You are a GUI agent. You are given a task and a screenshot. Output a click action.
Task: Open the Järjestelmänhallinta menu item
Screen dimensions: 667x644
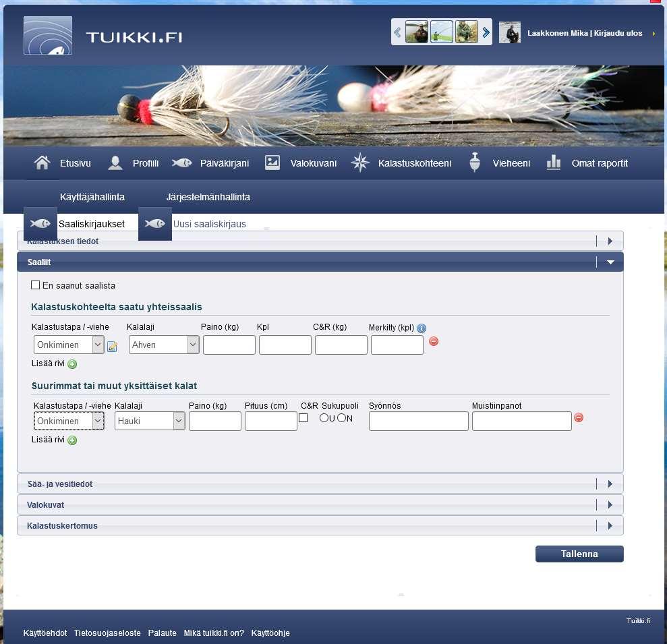208,197
